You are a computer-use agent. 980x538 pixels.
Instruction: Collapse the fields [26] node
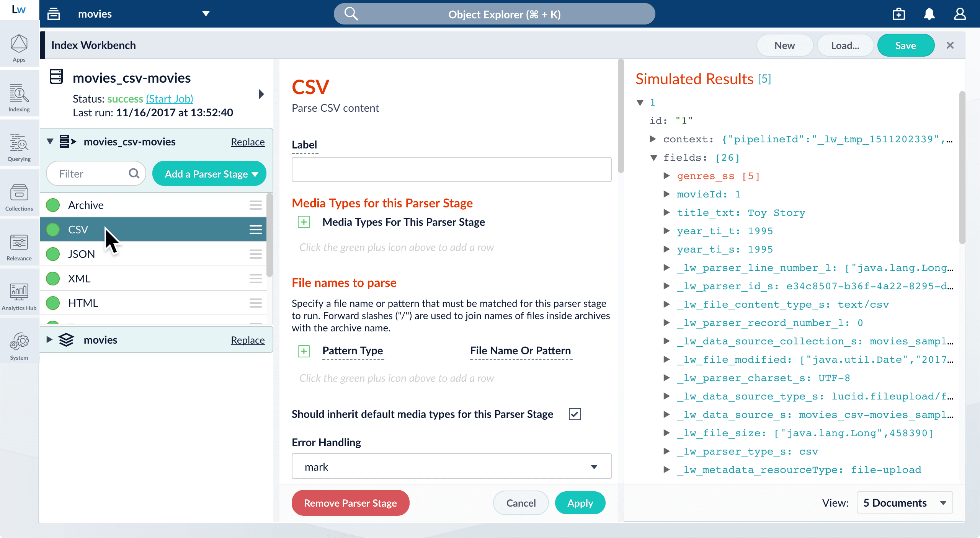(654, 157)
